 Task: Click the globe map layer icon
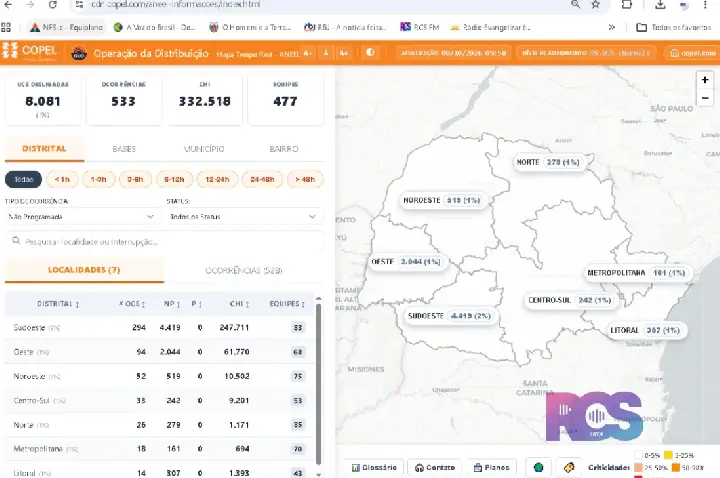click(x=538, y=467)
